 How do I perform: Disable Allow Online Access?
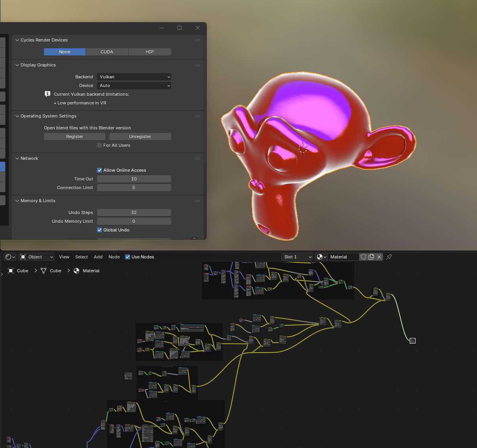(99, 170)
